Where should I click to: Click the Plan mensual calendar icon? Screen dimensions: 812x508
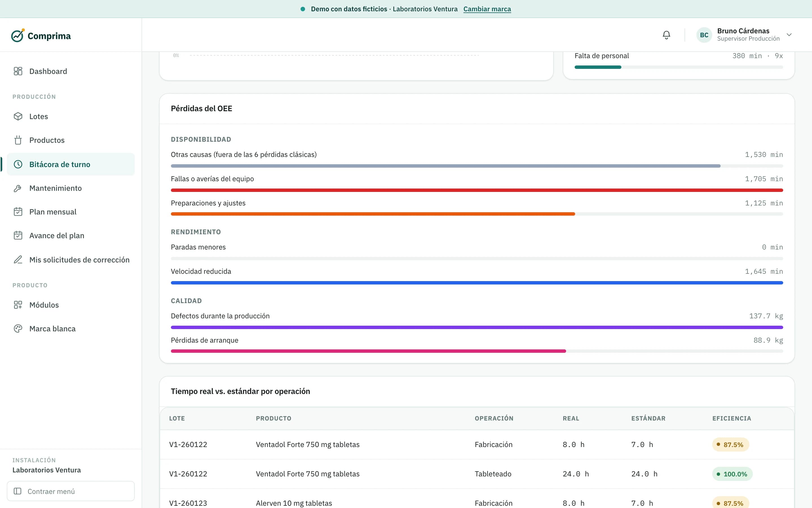(x=18, y=212)
